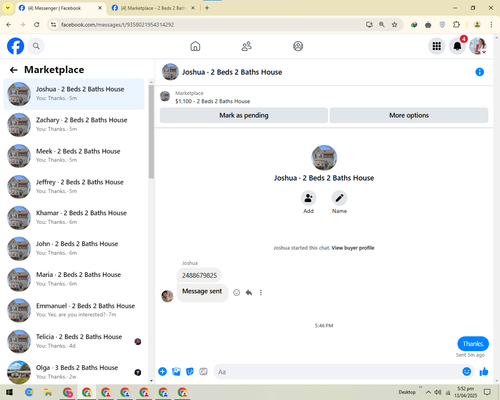Open a new browser tab

click(207, 8)
